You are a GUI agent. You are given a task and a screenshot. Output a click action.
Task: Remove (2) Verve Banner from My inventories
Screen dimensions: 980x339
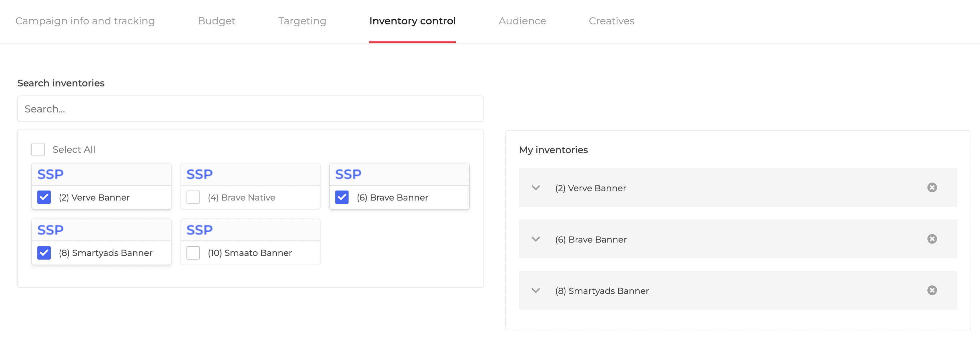click(x=932, y=188)
